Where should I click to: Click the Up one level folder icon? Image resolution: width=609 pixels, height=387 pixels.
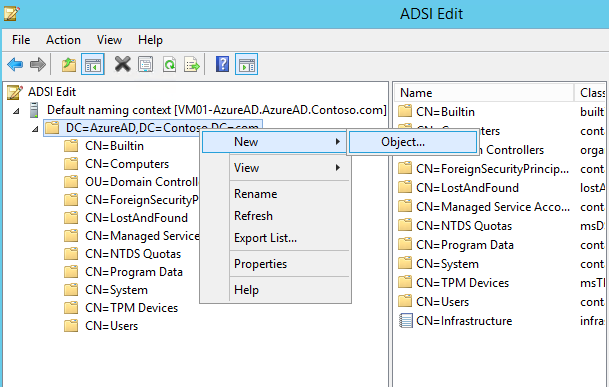point(69,64)
